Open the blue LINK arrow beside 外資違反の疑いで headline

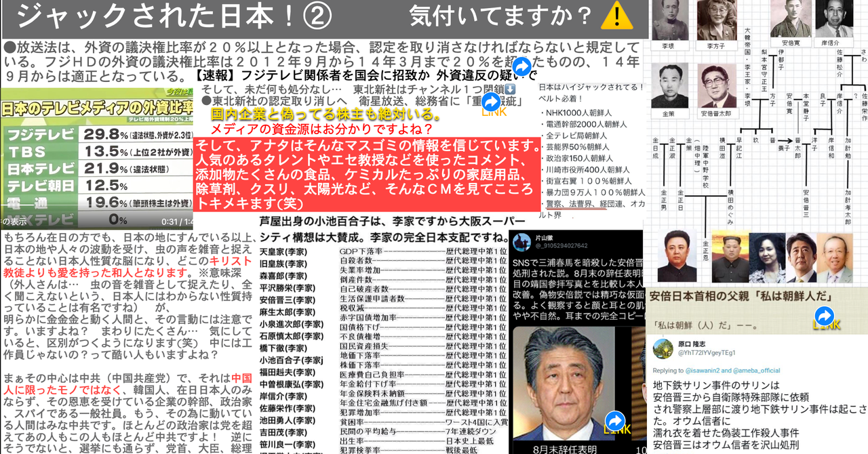pos(521,66)
